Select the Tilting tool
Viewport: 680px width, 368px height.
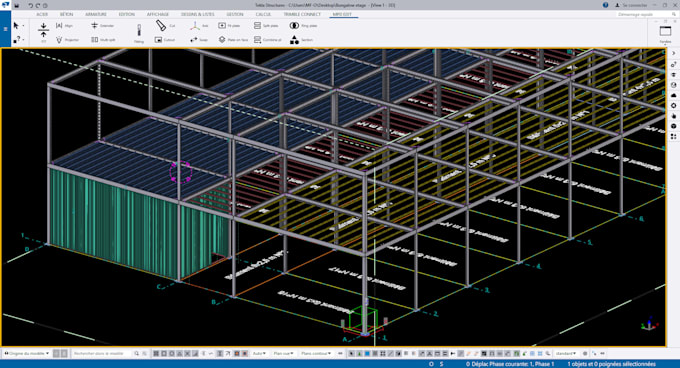(x=139, y=33)
